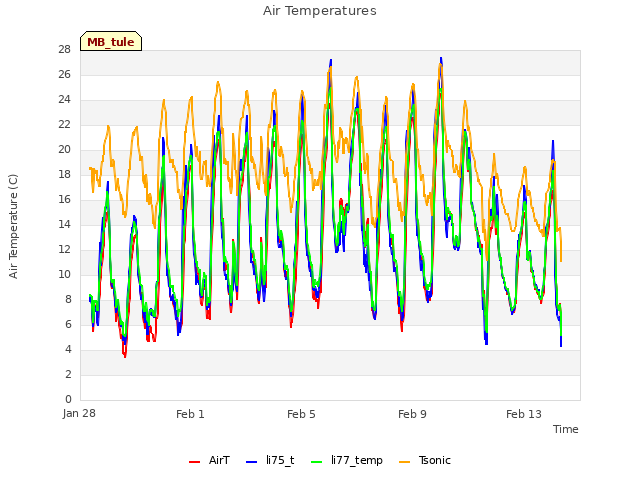Click the blue li75_t legend swatch
The width and height of the screenshot is (640, 480).
click(252, 462)
